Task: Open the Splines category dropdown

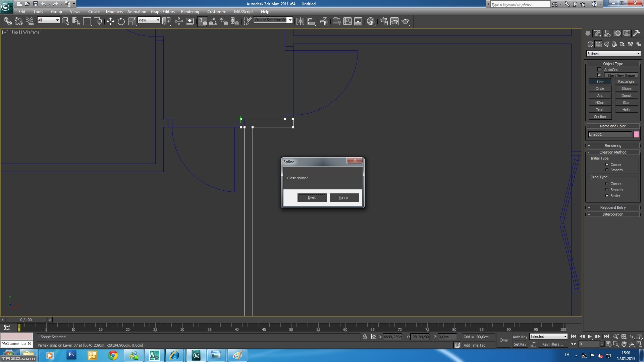Action: (613, 54)
